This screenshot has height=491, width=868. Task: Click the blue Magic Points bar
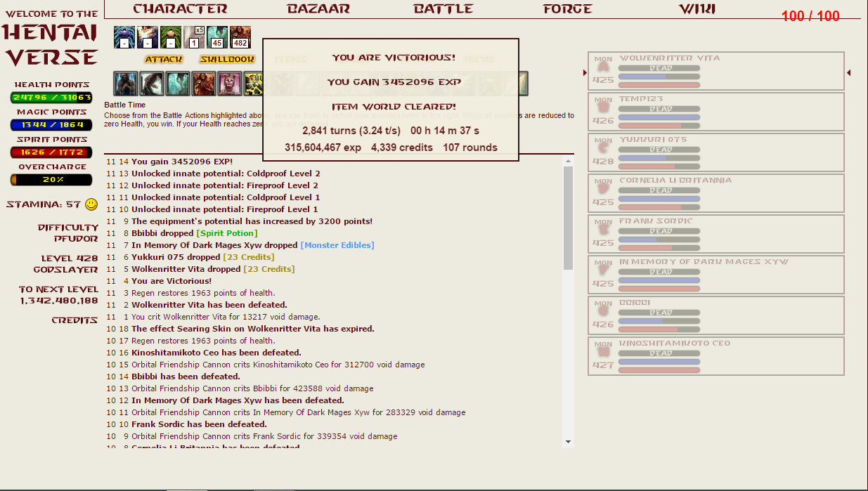click(52, 125)
